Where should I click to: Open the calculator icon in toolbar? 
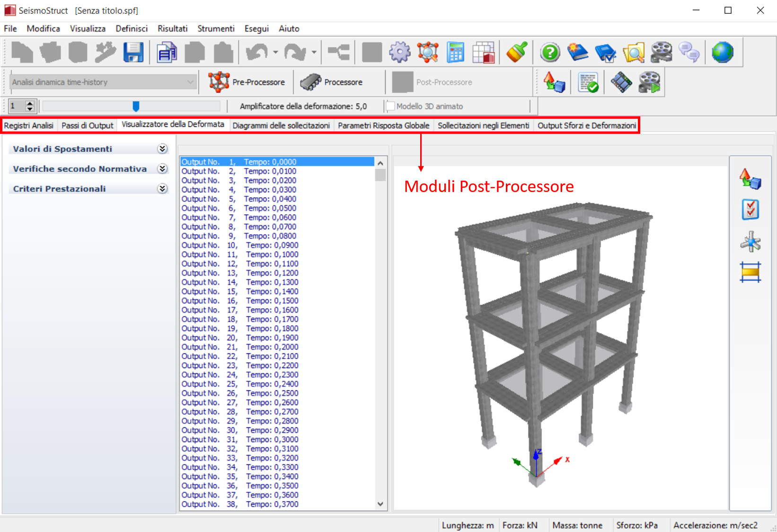pos(455,52)
